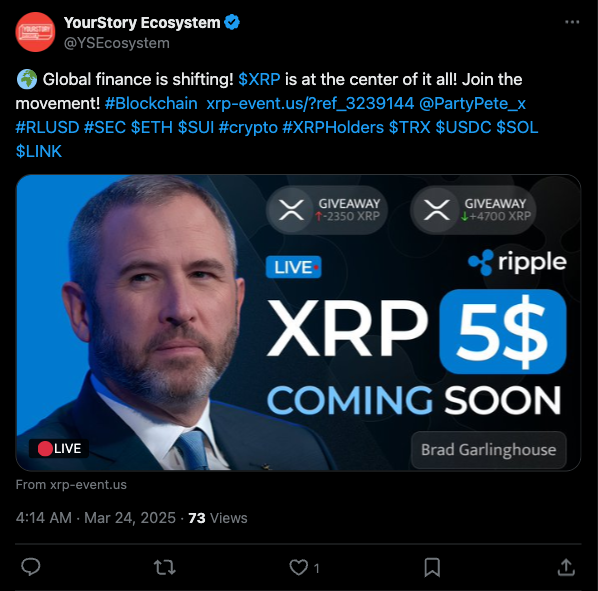The width and height of the screenshot is (598, 591).
Task: Like the post with the heart icon
Action: point(298,567)
